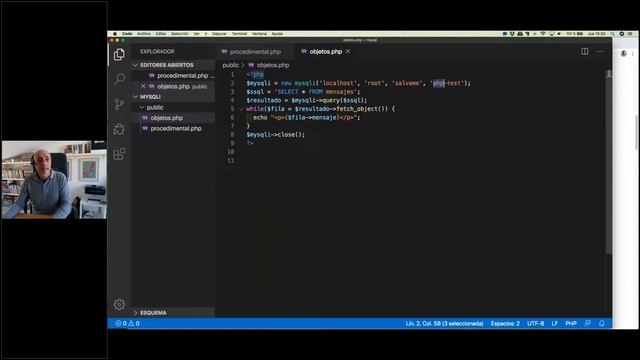This screenshot has width=640, height=360.
Task: Click the webcam video thumbnail
Action: [x=54, y=180]
